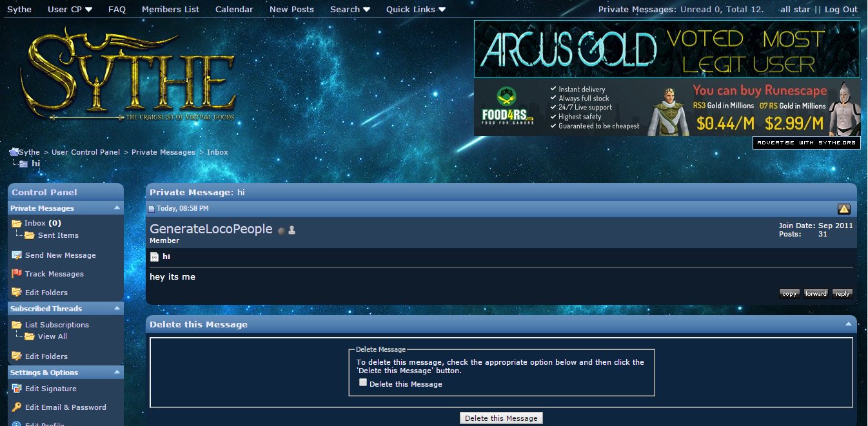This screenshot has height=426, width=868.
Task: Click the Edit Signature icon
Action: pyautogui.click(x=17, y=389)
